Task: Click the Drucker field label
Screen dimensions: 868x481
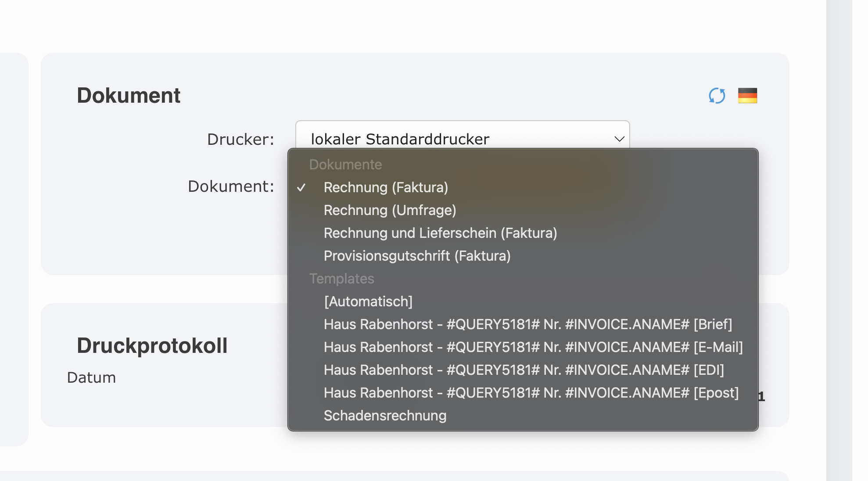Action: [240, 139]
